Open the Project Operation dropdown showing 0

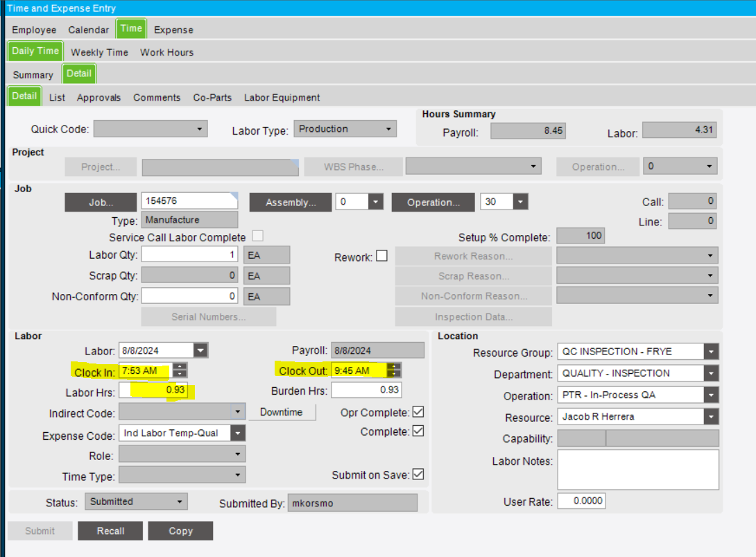click(710, 166)
